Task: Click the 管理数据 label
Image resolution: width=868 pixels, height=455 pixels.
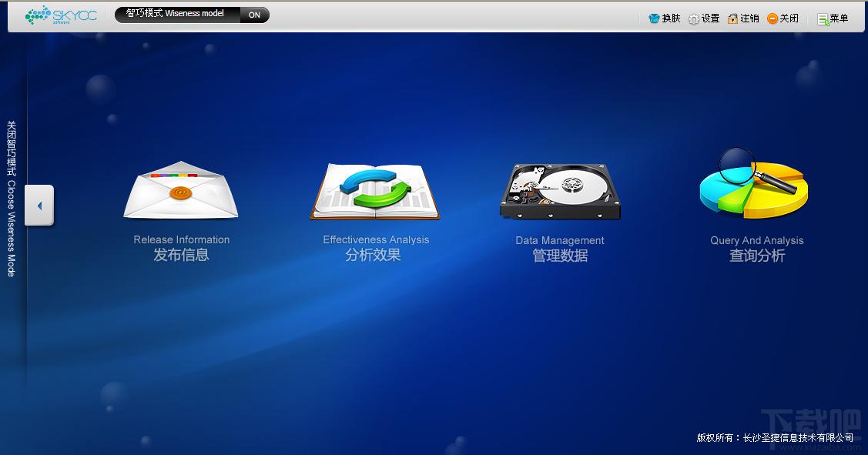Action: [x=560, y=256]
